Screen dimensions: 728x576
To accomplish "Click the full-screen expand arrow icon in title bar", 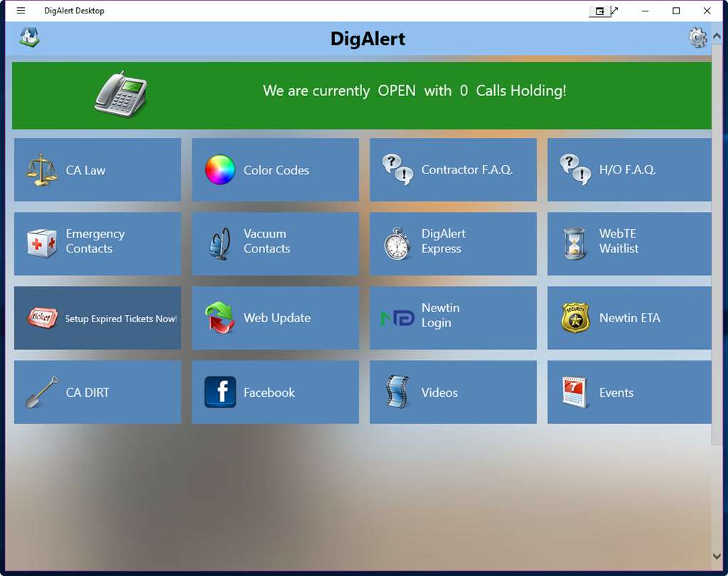I will pyautogui.click(x=614, y=10).
